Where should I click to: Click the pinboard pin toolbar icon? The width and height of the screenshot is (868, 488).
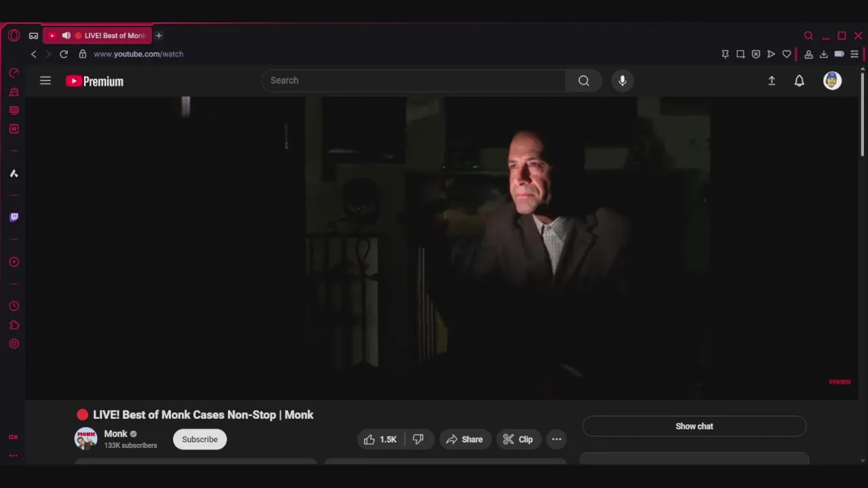click(725, 54)
